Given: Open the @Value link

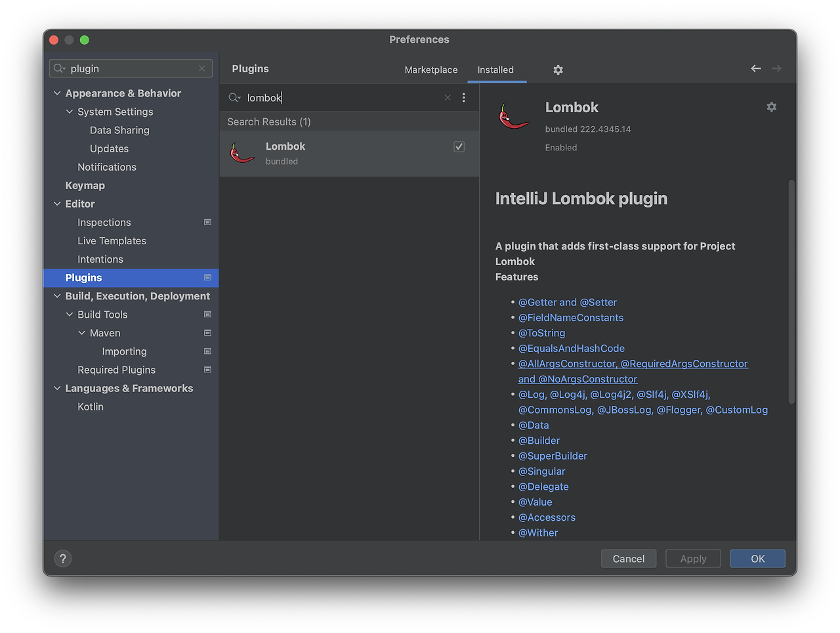Looking at the screenshot, I should coord(535,502).
